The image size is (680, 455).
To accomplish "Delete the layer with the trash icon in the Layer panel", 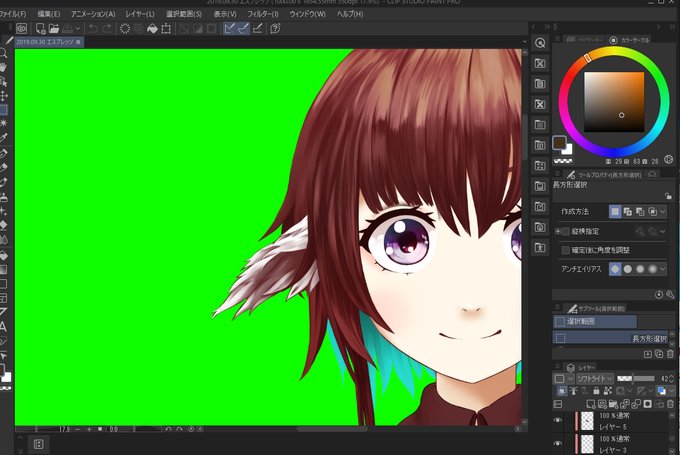I will tap(670, 404).
